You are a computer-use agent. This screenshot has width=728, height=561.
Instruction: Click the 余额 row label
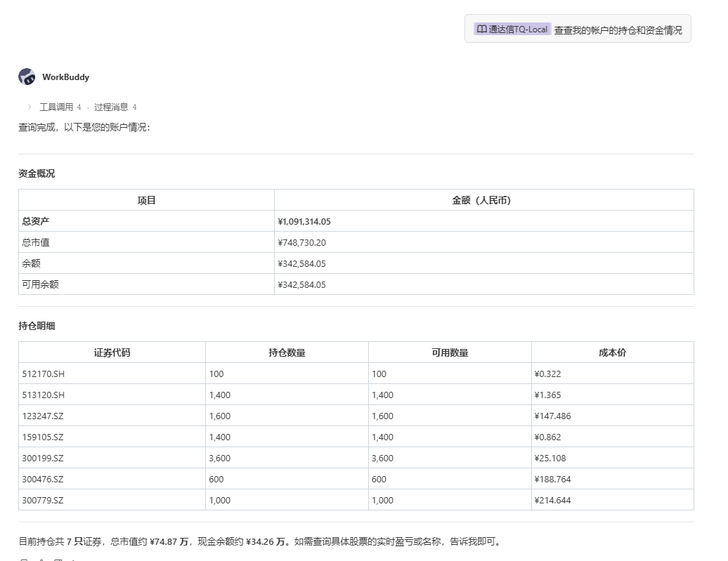tap(31, 263)
